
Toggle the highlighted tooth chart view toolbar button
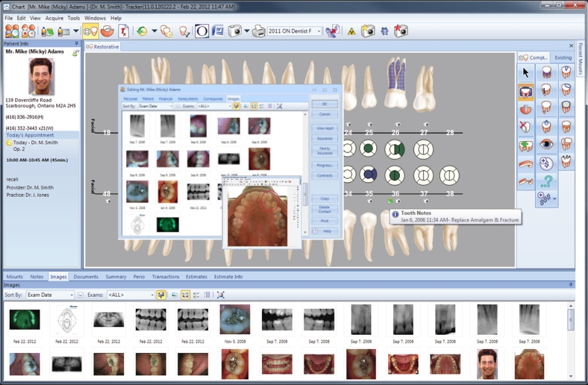point(91,31)
